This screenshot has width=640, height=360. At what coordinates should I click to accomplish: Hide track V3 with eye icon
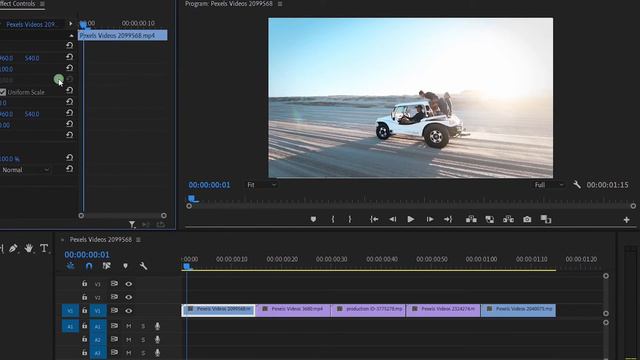point(129,284)
